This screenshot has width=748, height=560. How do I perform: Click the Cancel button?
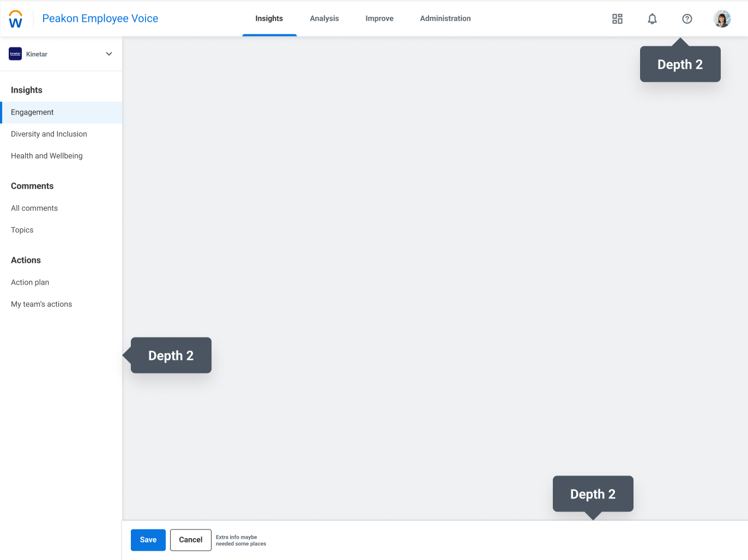(191, 540)
